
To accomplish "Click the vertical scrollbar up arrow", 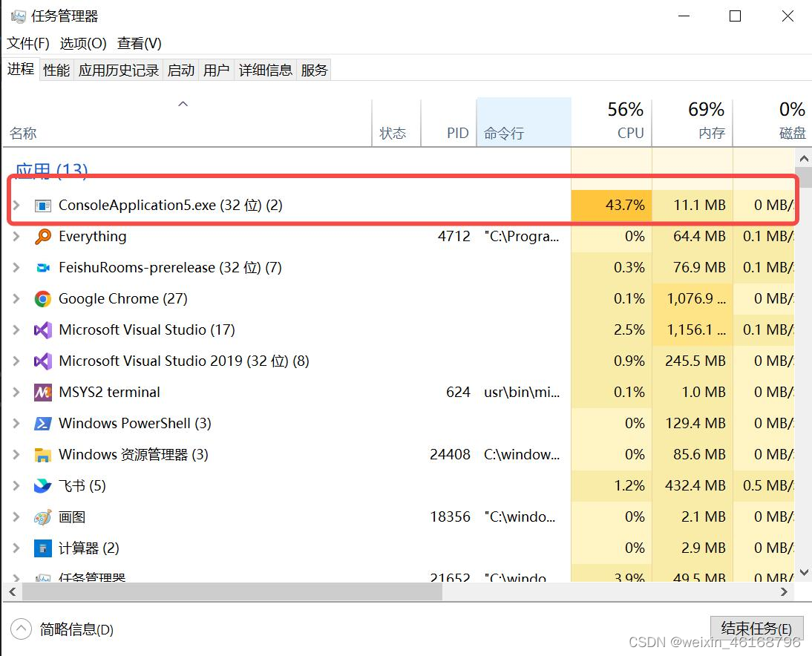I will coord(804,158).
